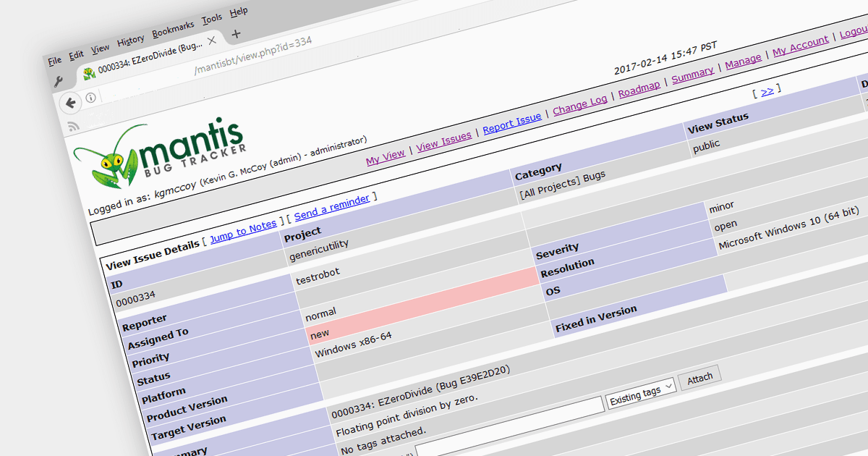Open the Manage link
Screen dimensions: 868x456
pos(744,62)
